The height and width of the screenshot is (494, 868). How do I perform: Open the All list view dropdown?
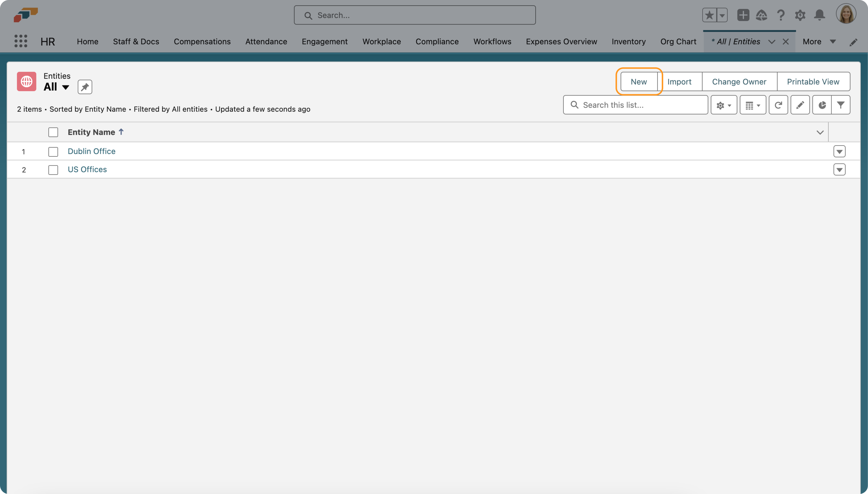coord(65,87)
